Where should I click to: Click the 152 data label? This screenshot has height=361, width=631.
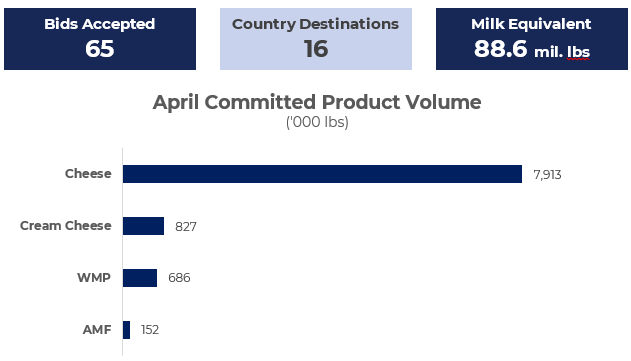point(150,330)
